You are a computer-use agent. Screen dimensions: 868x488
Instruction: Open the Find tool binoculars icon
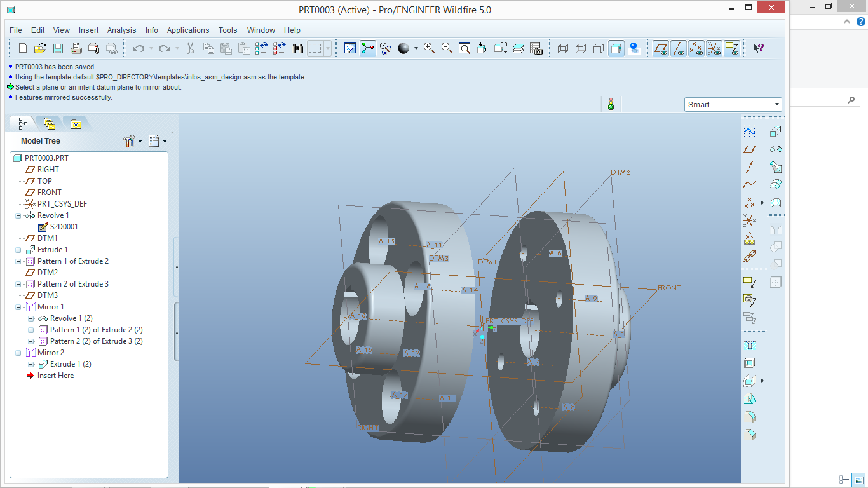[297, 48]
